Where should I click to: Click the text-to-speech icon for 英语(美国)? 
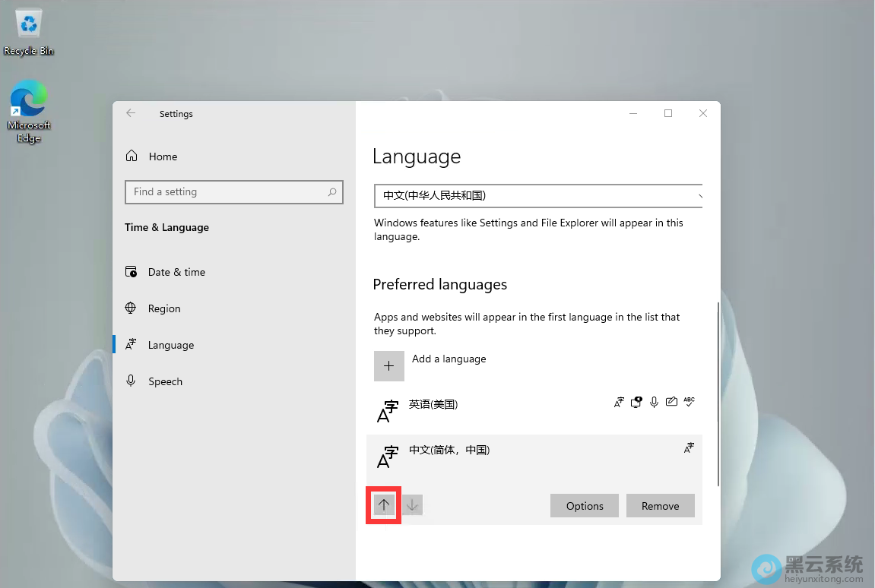(x=637, y=403)
